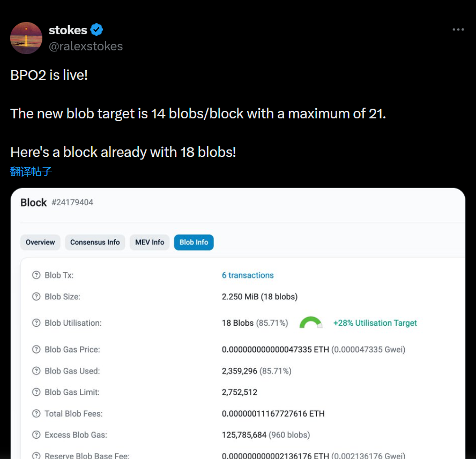This screenshot has width=476, height=459.
Task: Click the stokes profile avatar
Action: coord(26,38)
